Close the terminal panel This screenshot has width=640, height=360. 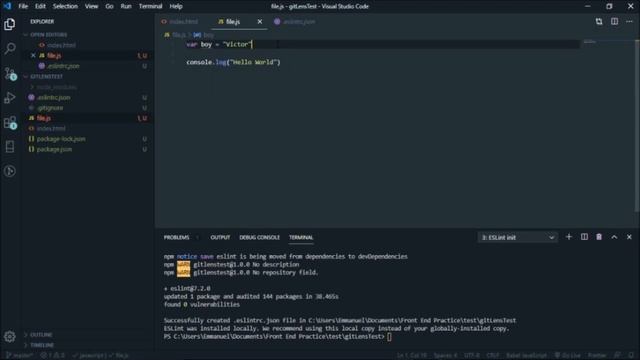629,237
